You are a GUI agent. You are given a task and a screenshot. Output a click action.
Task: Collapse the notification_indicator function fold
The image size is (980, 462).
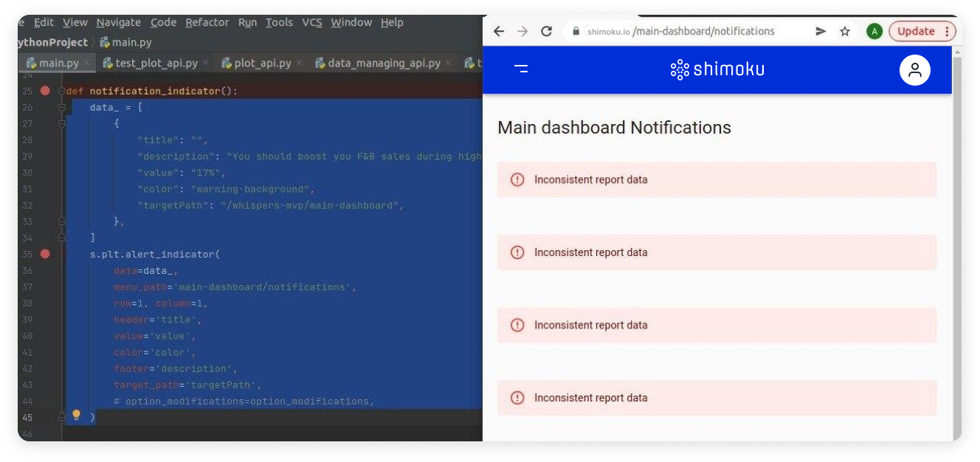click(62, 91)
